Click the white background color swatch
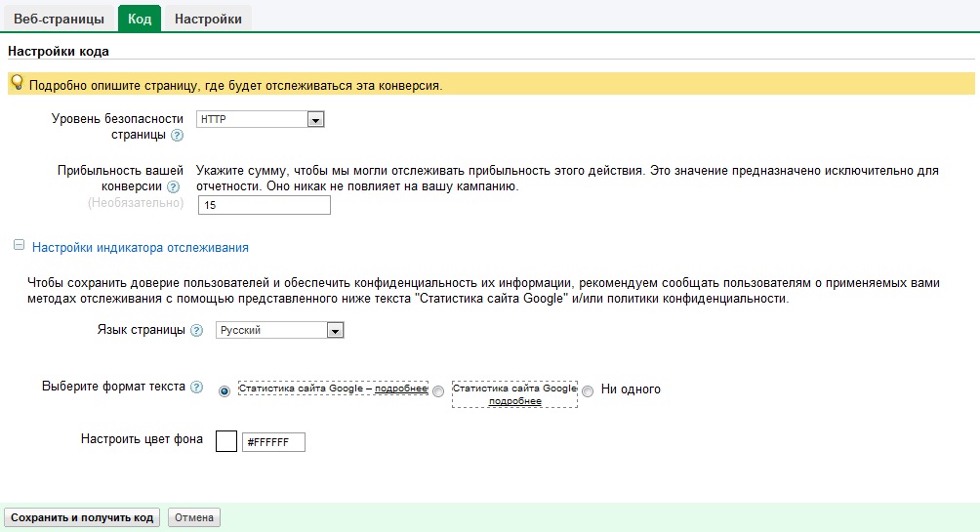The height and width of the screenshot is (532, 980). pyautogui.click(x=225, y=442)
